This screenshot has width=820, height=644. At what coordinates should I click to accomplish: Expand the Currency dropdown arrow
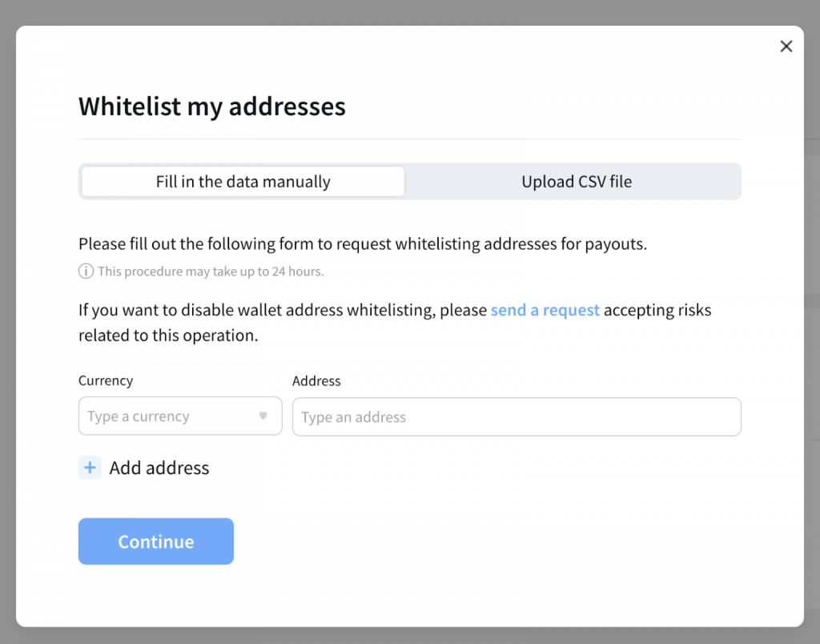click(x=263, y=417)
